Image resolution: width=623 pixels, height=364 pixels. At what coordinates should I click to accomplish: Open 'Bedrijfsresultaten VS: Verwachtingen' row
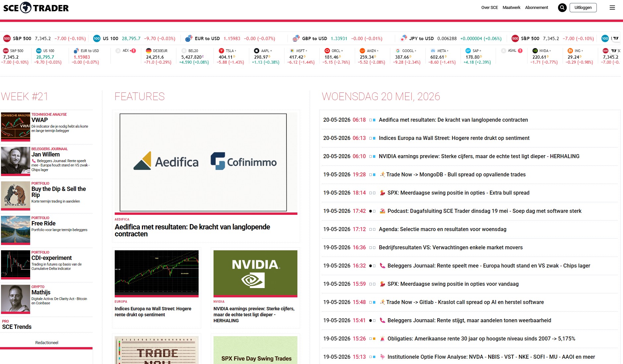coord(469,247)
